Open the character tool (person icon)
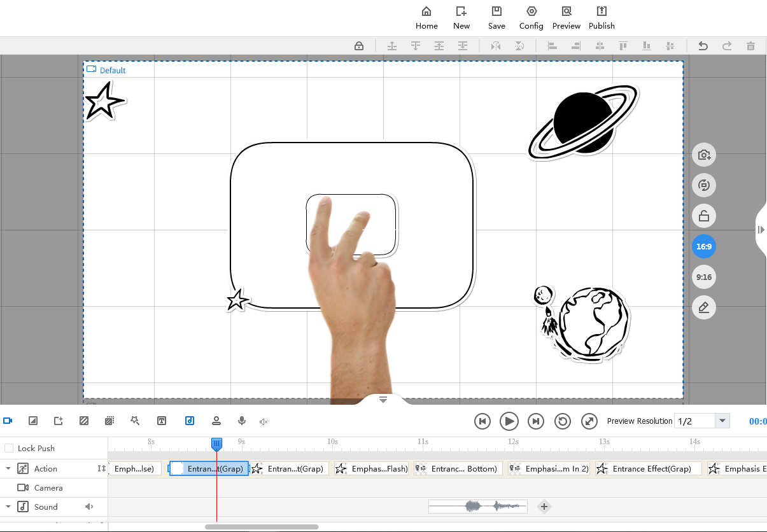This screenshot has width=767, height=532. 216,421
